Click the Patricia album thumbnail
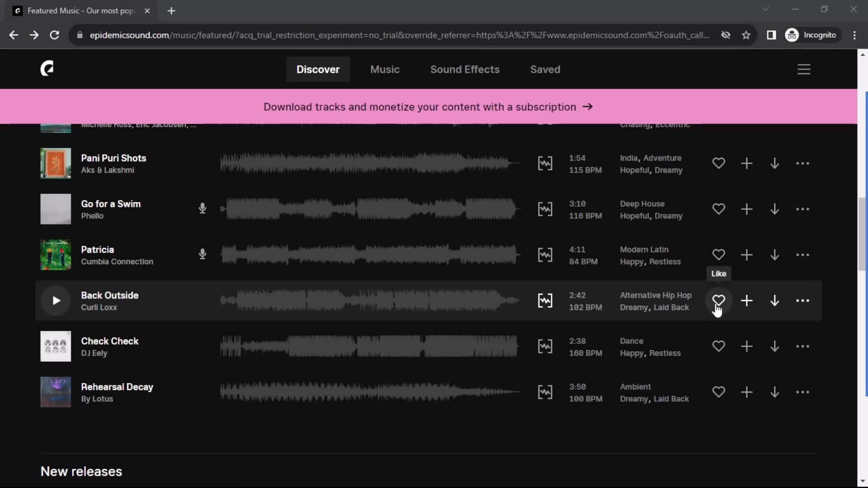Image resolution: width=868 pixels, height=488 pixels. (x=56, y=255)
